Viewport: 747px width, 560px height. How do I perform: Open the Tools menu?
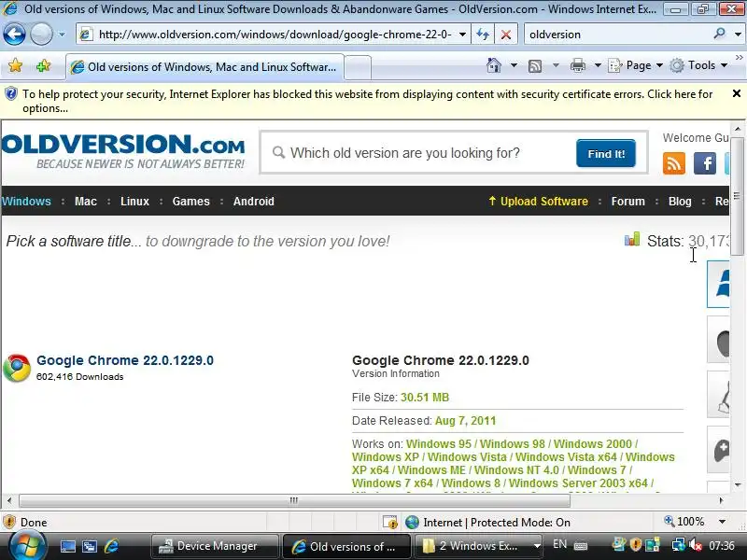pyautogui.click(x=698, y=65)
